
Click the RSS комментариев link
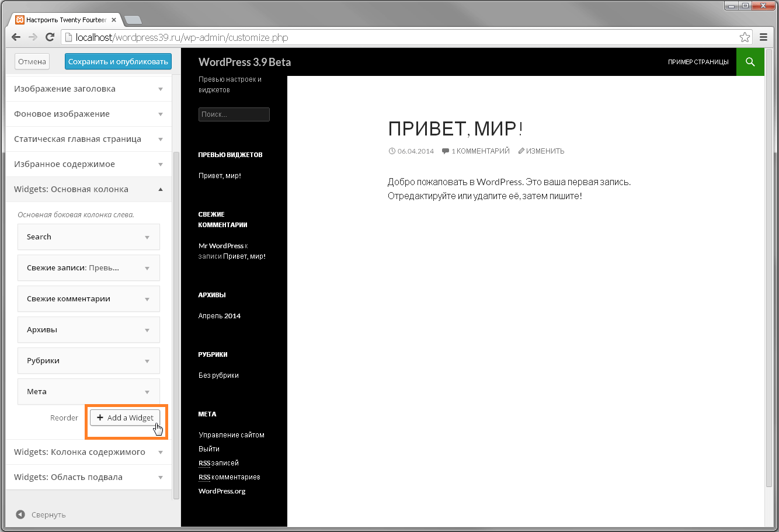(x=229, y=477)
